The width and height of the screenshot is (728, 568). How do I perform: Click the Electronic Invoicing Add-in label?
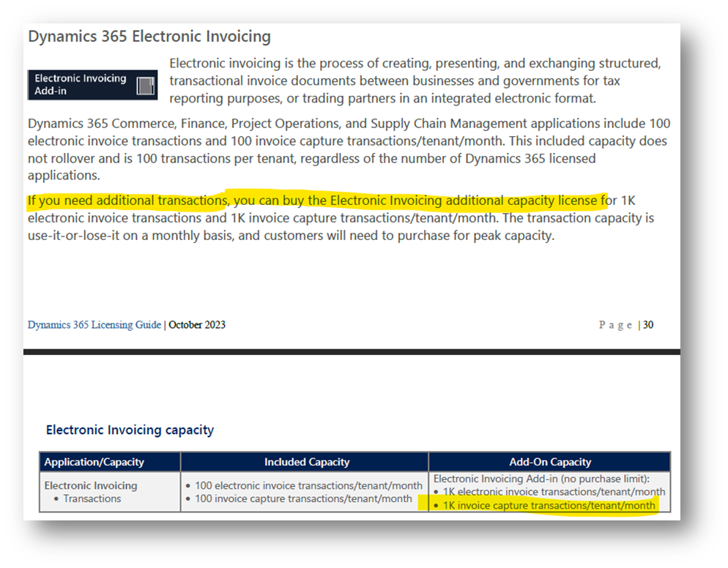click(81, 84)
